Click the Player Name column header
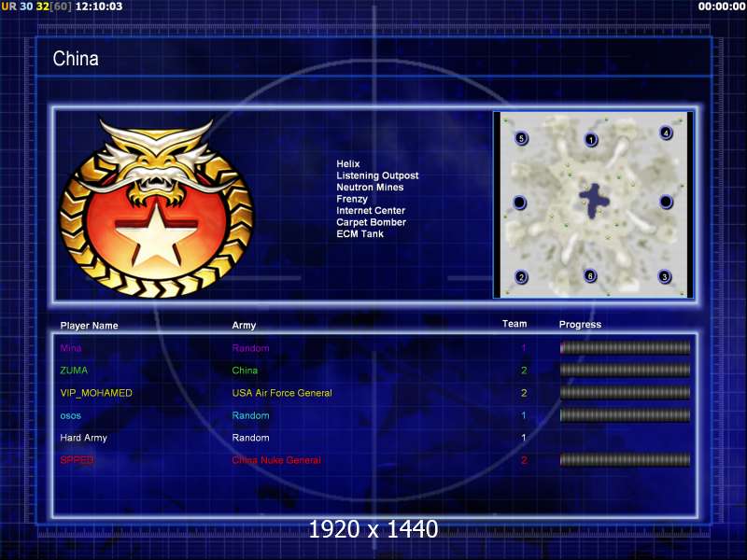The image size is (747, 560). [89, 326]
